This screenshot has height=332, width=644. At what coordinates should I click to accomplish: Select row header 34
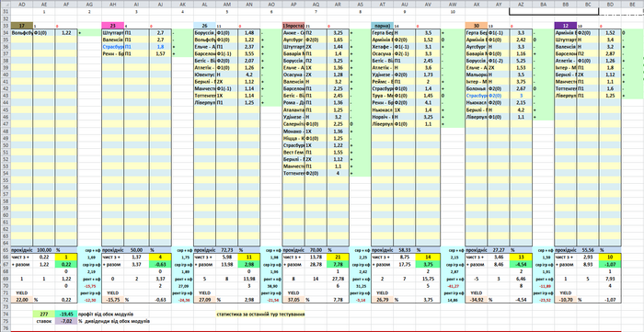6,32
